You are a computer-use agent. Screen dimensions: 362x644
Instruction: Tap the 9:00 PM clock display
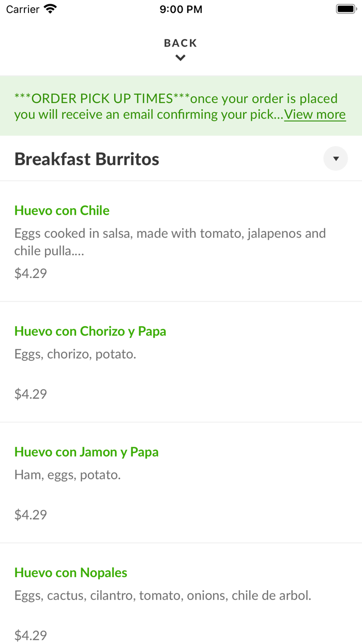(180, 9)
